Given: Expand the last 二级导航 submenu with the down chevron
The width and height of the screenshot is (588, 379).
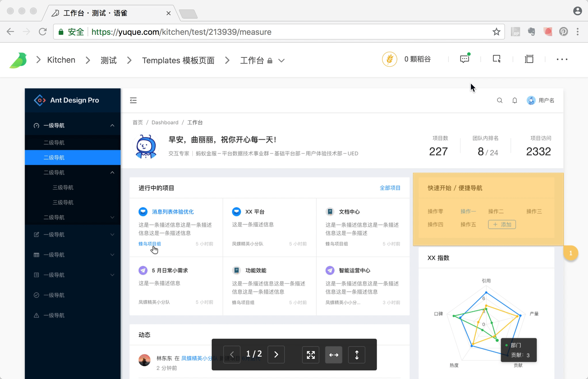Looking at the screenshot, I should click(112, 217).
